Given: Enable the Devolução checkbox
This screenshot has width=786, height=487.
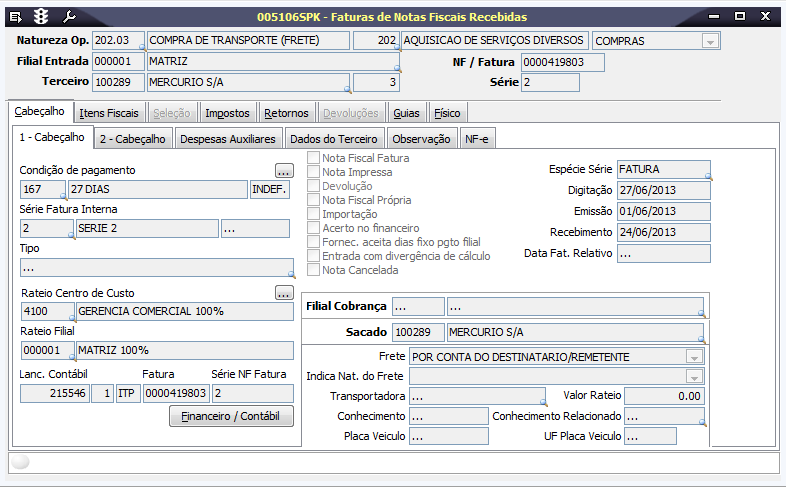Looking at the screenshot, I should tap(314, 186).
